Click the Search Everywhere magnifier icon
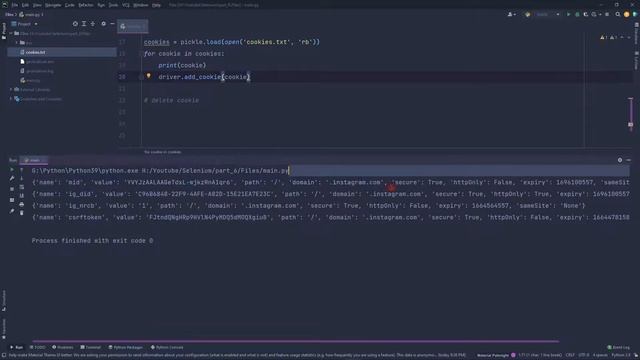This screenshot has height=360, width=640. coord(618,14)
